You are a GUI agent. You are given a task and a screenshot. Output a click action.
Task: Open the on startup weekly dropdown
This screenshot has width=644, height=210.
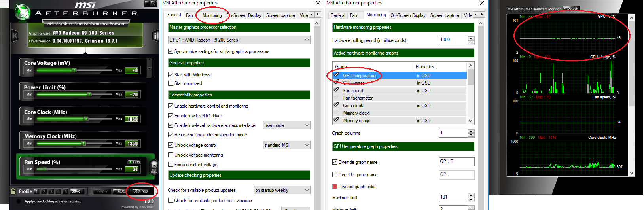pos(282,190)
